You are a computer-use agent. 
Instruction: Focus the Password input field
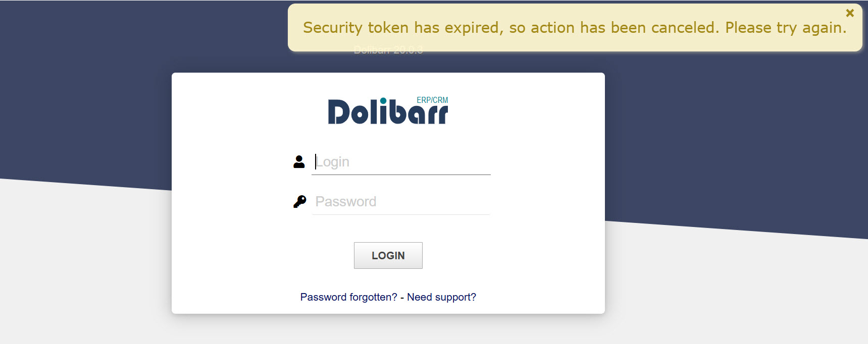click(401, 202)
